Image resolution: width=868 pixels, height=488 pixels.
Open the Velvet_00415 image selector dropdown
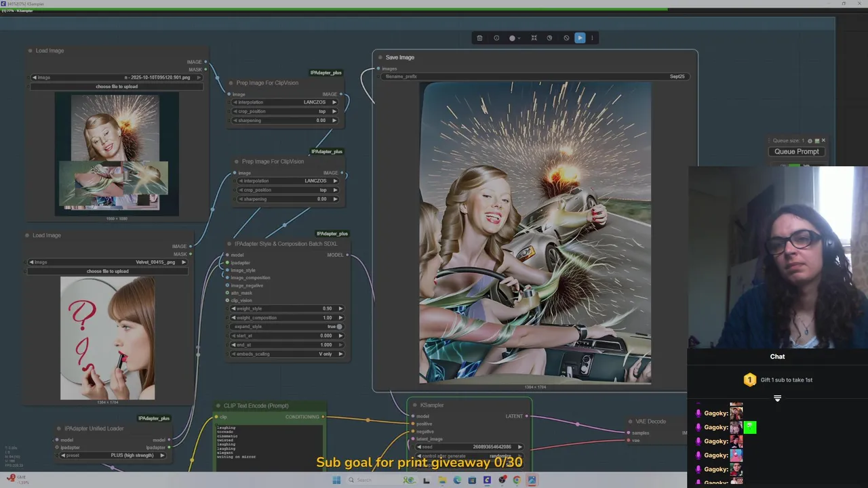(107, 262)
